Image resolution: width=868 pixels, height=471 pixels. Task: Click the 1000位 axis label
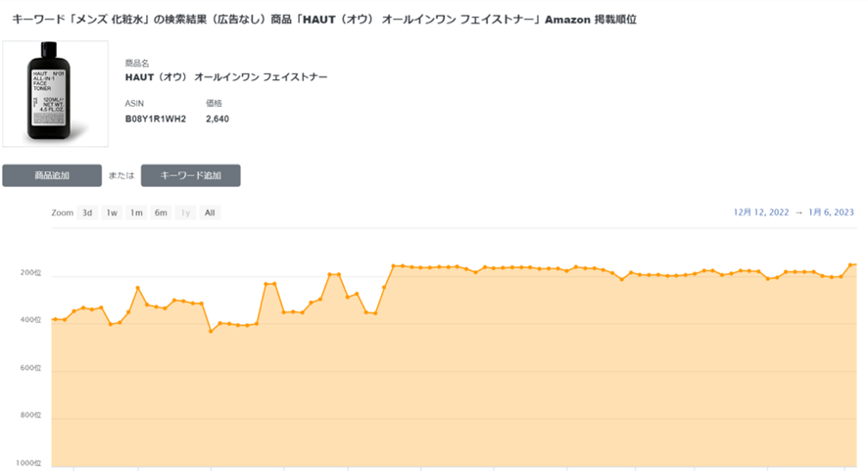[28, 463]
